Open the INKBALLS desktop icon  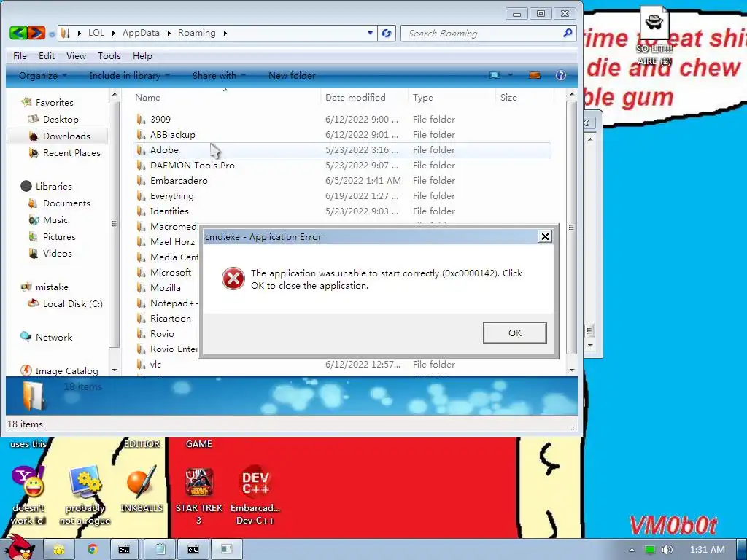pos(142,489)
